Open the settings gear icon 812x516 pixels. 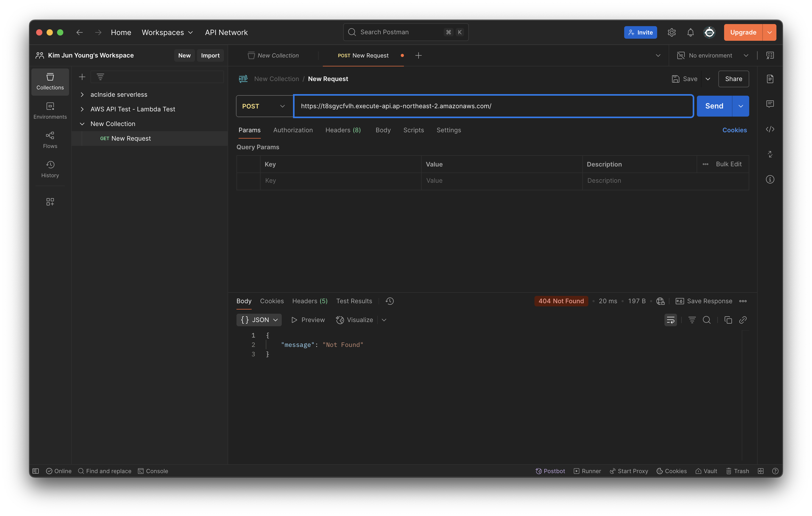[x=671, y=32]
